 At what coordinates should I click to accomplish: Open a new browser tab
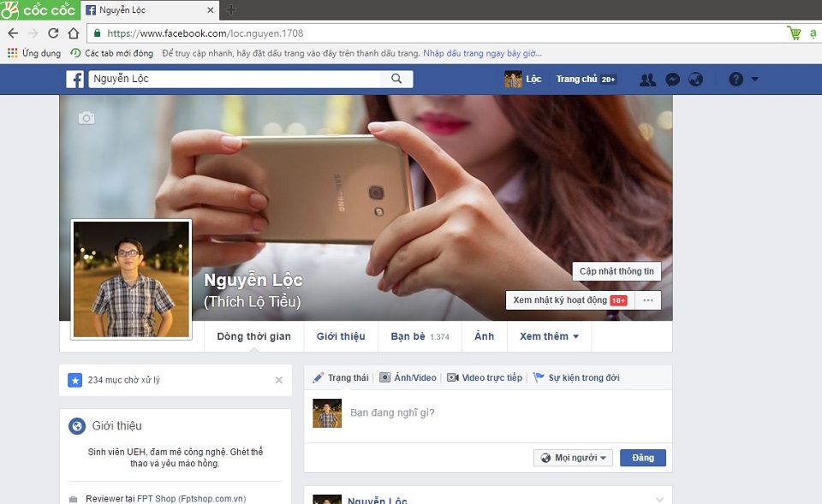(x=230, y=9)
